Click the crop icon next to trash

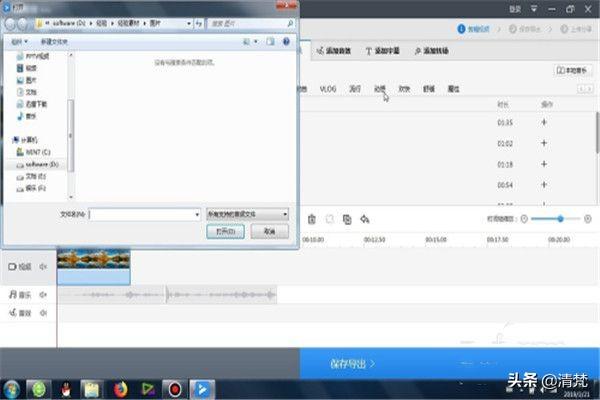click(329, 219)
